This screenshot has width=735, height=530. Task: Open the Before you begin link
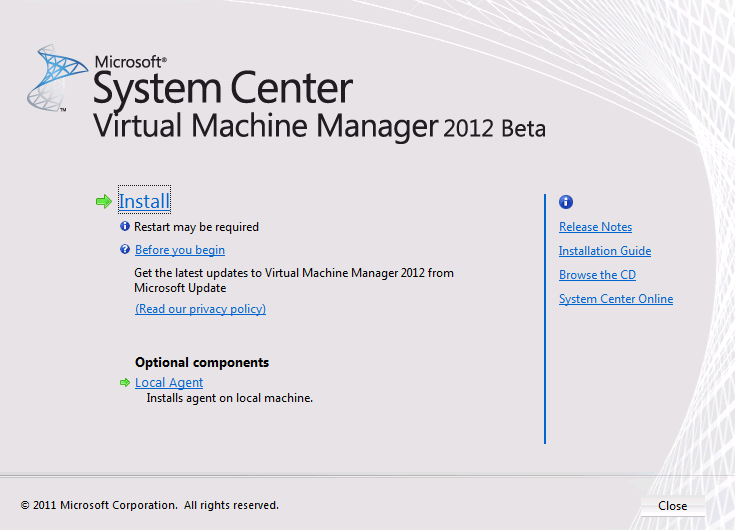click(180, 250)
